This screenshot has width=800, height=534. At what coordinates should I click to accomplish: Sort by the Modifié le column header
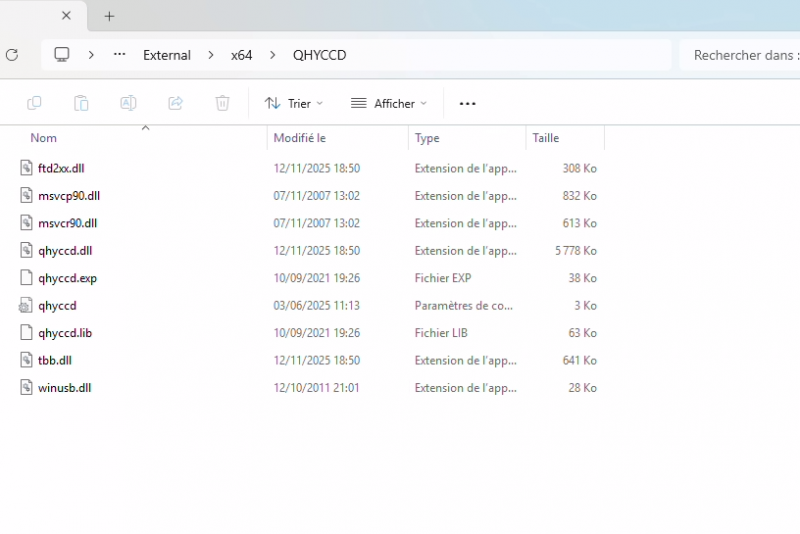tap(299, 138)
